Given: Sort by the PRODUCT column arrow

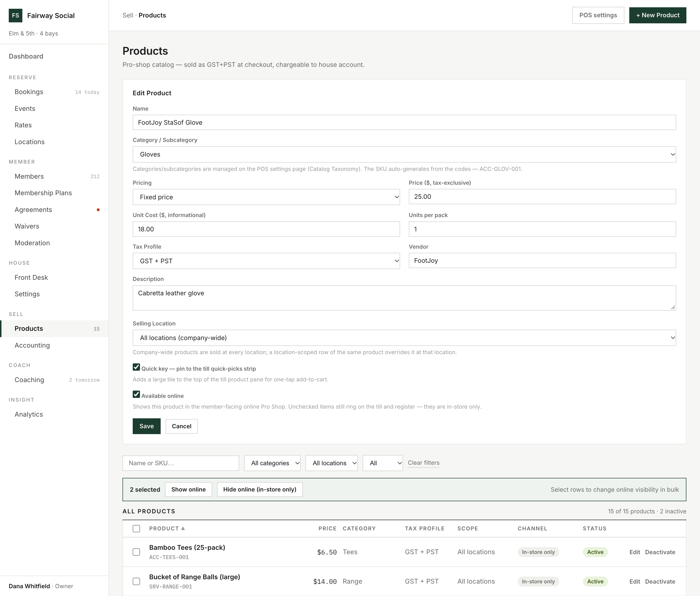Looking at the screenshot, I should (183, 528).
